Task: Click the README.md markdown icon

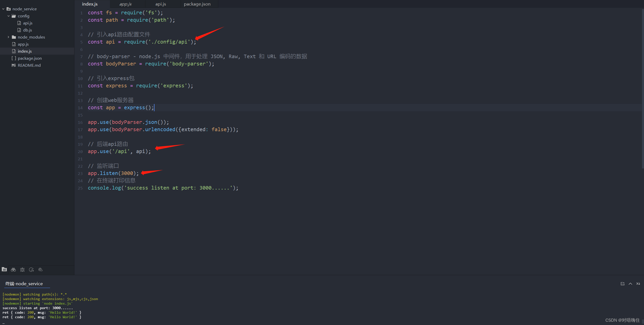Action: click(x=14, y=65)
